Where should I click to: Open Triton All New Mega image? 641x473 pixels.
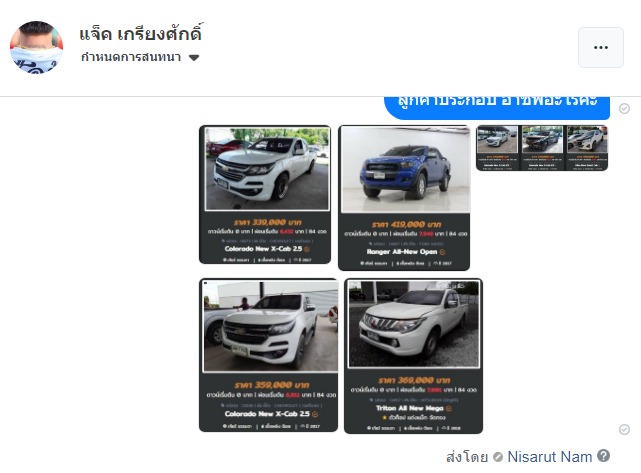point(413,356)
